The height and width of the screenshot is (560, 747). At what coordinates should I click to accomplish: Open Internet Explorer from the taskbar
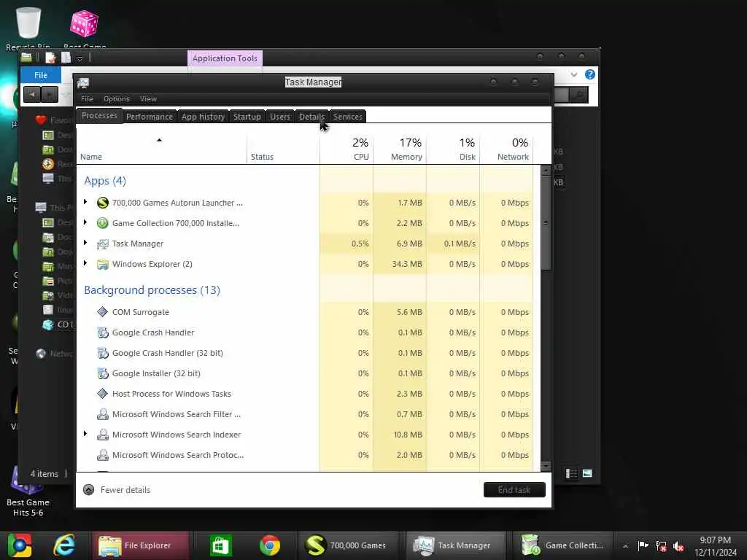64,545
